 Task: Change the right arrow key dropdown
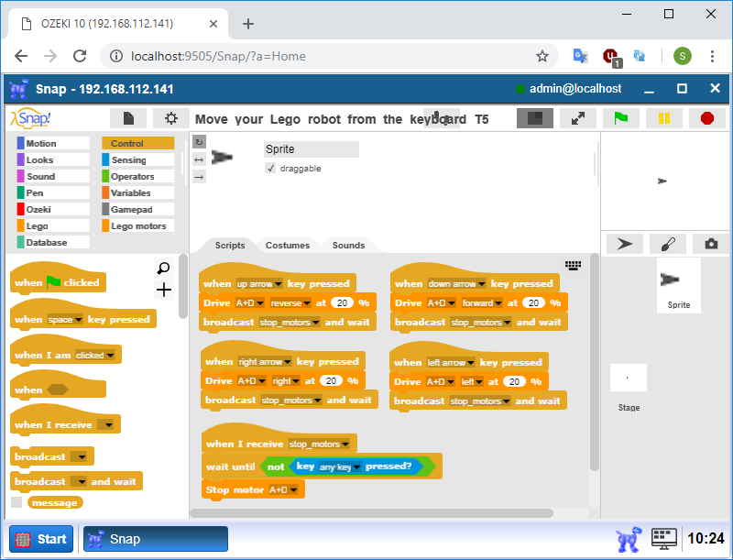click(x=265, y=362)
